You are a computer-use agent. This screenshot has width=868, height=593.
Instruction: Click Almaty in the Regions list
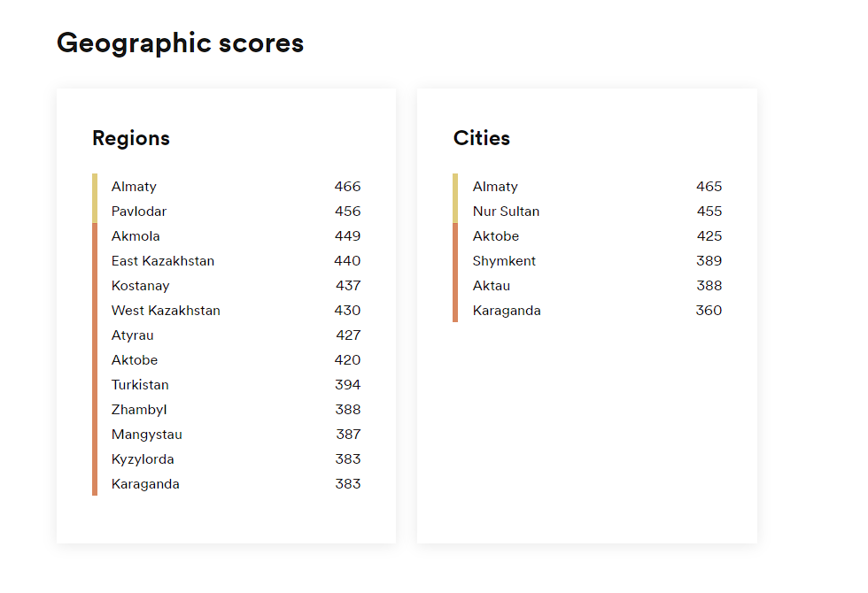[x=134, y=187]
